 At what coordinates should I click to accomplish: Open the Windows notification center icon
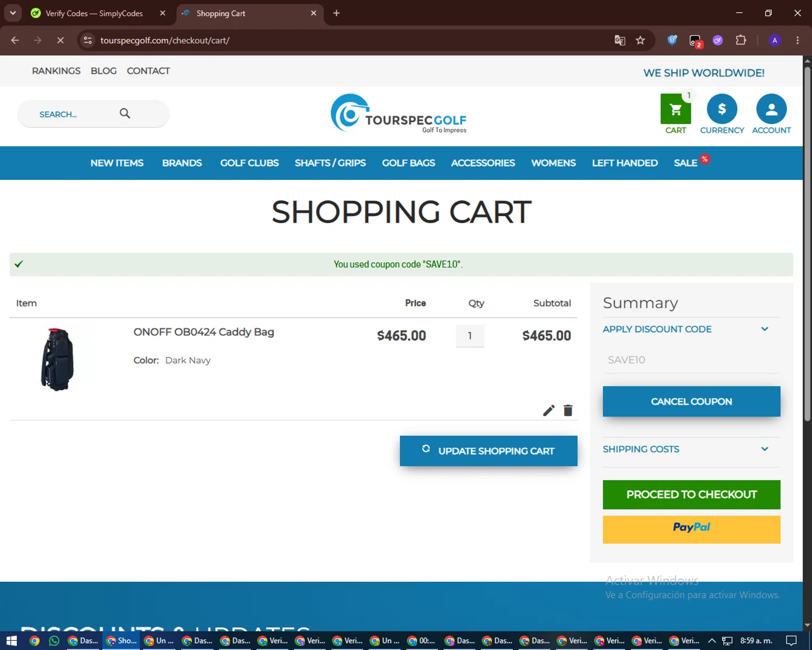(x=791, y=641)
